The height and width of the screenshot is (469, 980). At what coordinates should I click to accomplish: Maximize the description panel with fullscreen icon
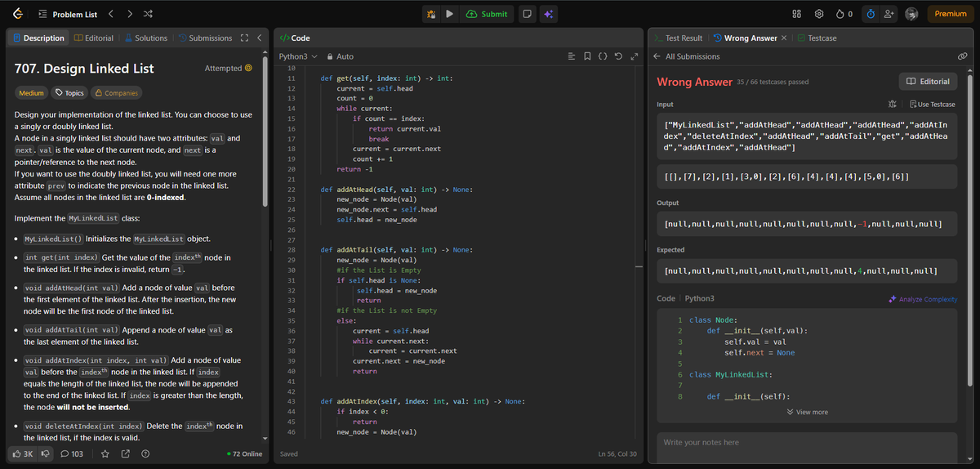pyautogui.click(x=243, y=38)
